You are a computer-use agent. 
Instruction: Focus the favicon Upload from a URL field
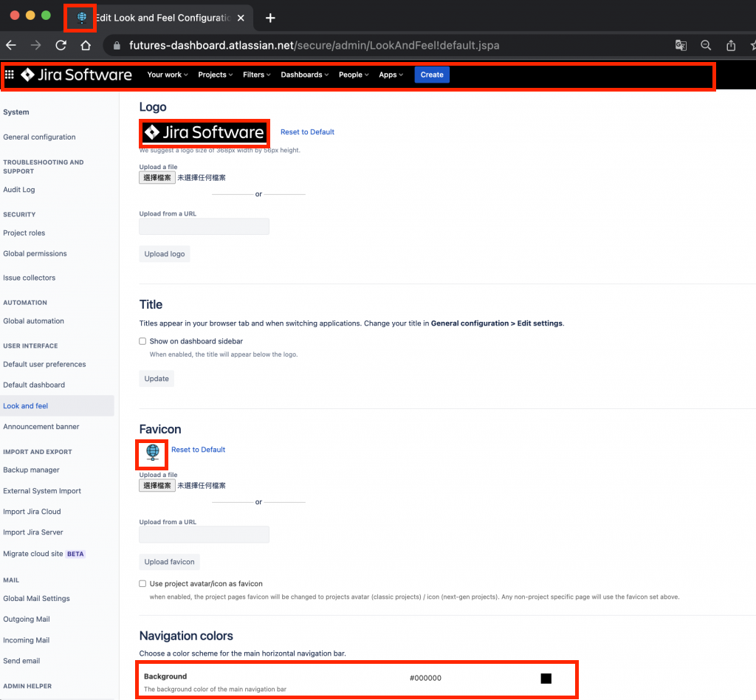tap(204, 535)
